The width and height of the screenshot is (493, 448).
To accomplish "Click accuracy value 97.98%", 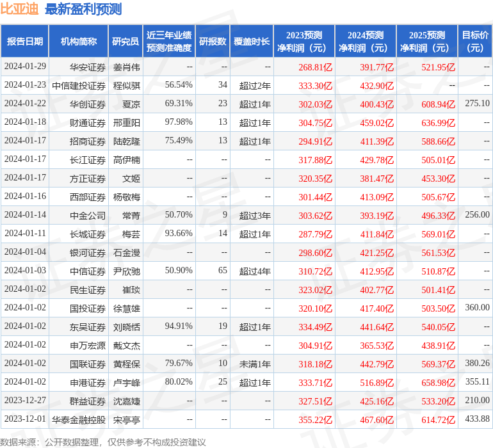I will (x=179, y=122).
